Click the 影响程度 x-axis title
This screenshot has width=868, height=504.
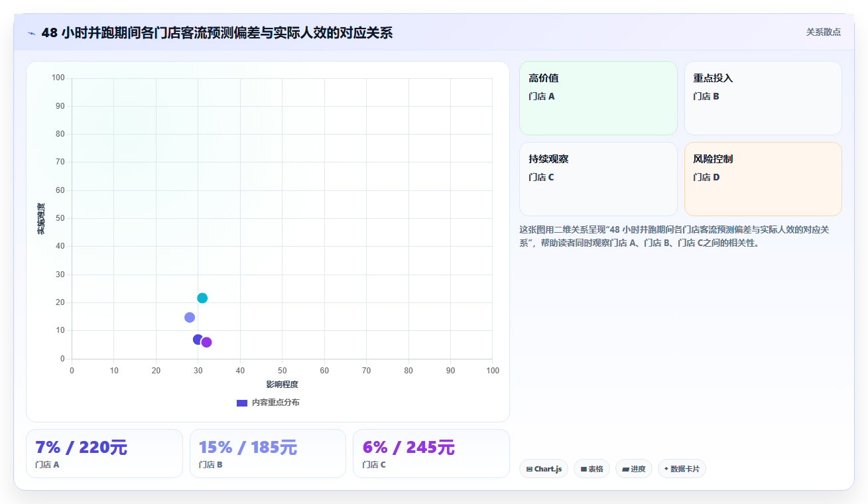coord(282,385)
